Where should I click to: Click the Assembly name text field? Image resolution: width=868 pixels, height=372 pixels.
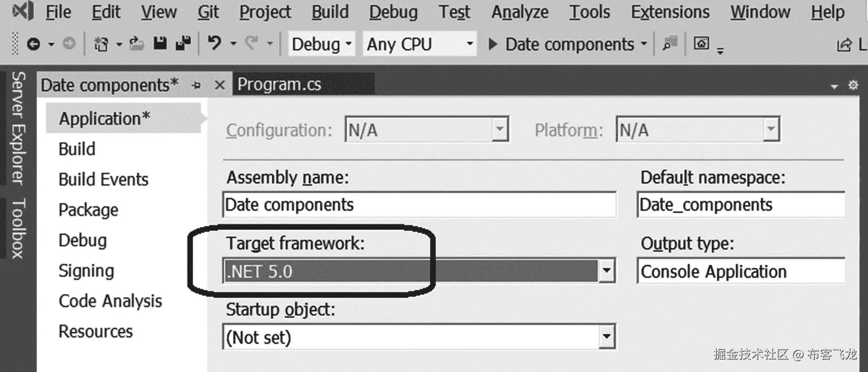419,204
